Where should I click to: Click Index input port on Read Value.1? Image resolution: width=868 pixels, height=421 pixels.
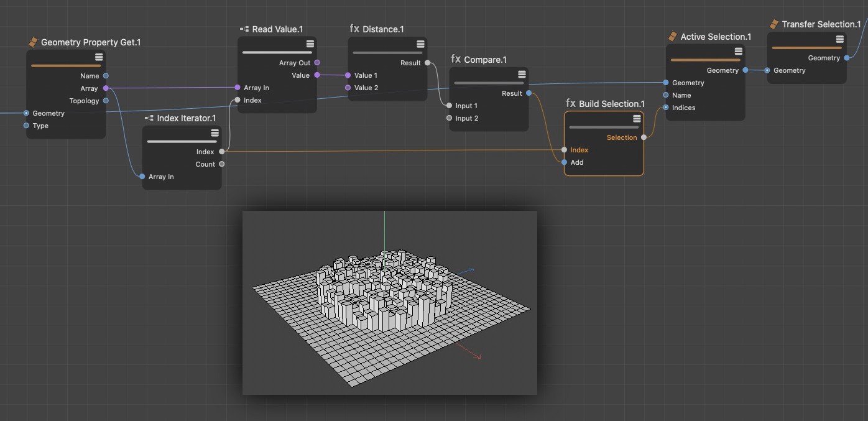coord(238,100)
